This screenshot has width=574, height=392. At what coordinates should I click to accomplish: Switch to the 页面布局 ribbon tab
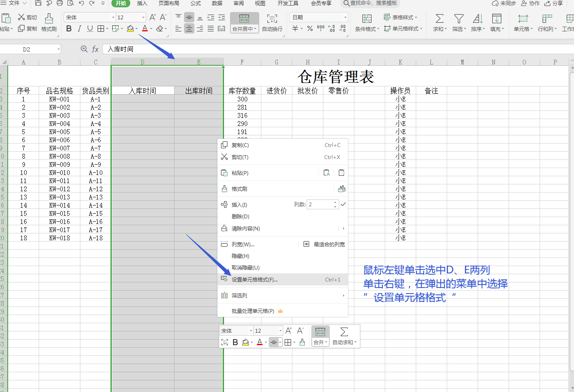[x=169, y=3]
